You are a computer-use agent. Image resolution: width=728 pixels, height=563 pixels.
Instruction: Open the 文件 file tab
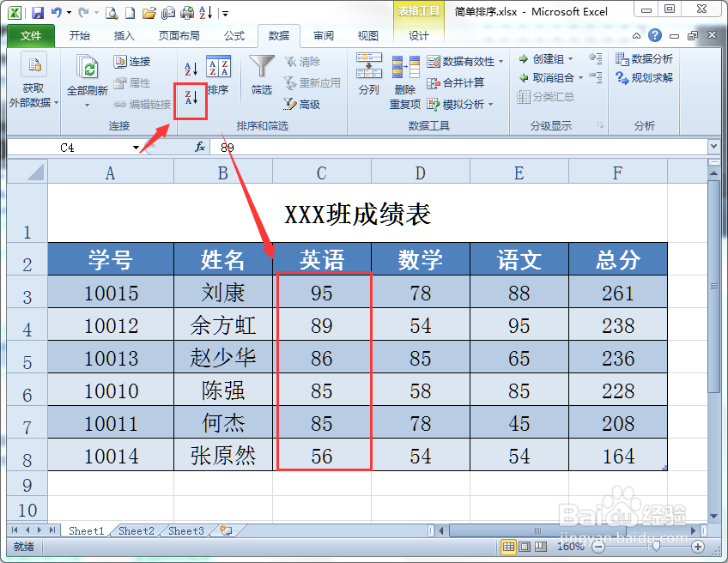point(31,36)
